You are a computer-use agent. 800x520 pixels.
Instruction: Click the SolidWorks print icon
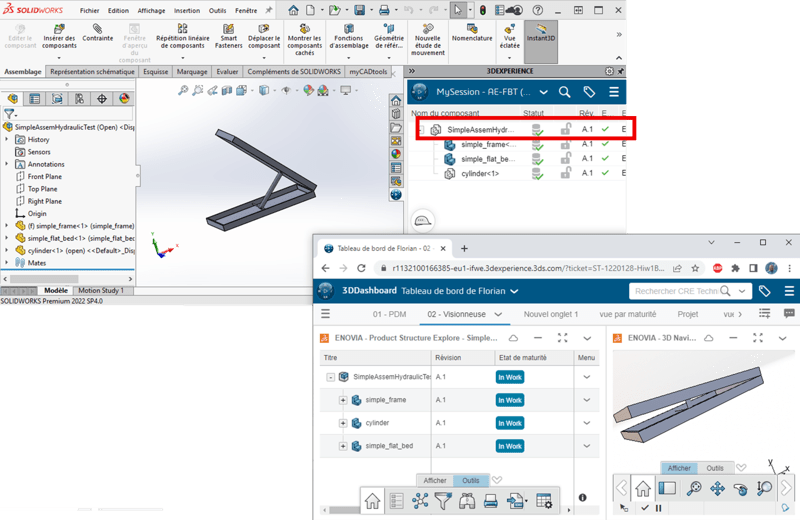[384, 10]
